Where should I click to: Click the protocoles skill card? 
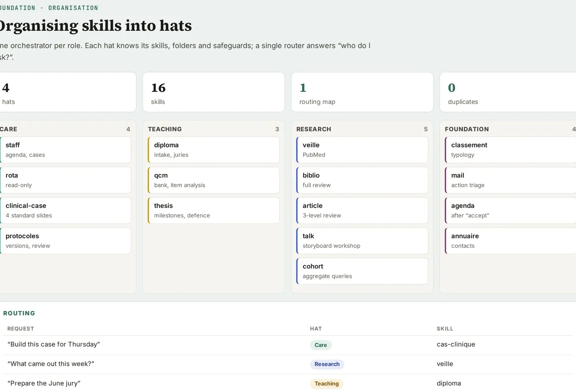(x=65, y=241)
